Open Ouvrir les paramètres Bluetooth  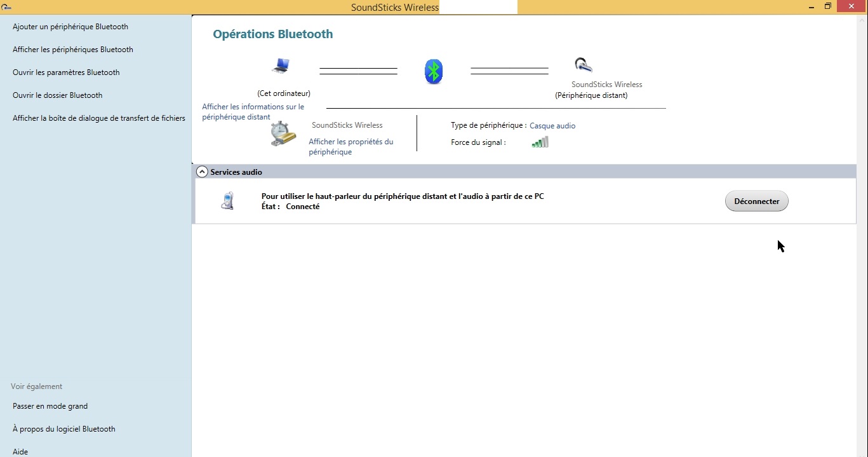66,72
